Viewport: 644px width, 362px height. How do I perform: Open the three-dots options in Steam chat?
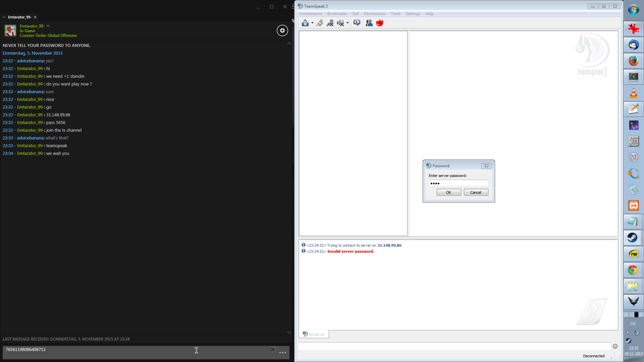[282, 353]
